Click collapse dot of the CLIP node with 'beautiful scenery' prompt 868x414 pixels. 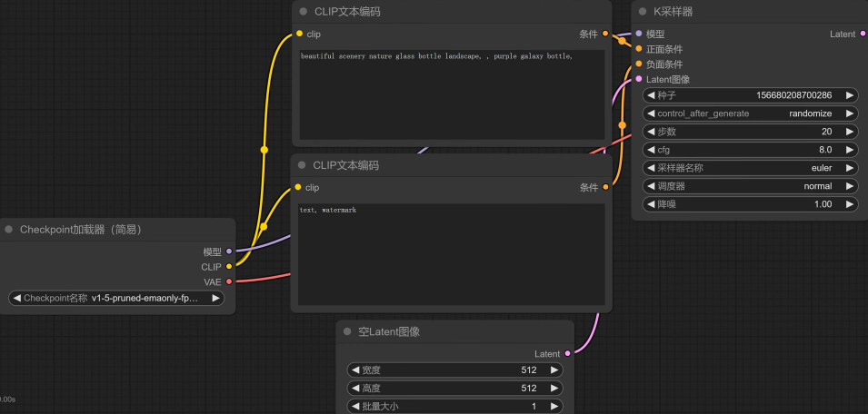pos(303,11)
